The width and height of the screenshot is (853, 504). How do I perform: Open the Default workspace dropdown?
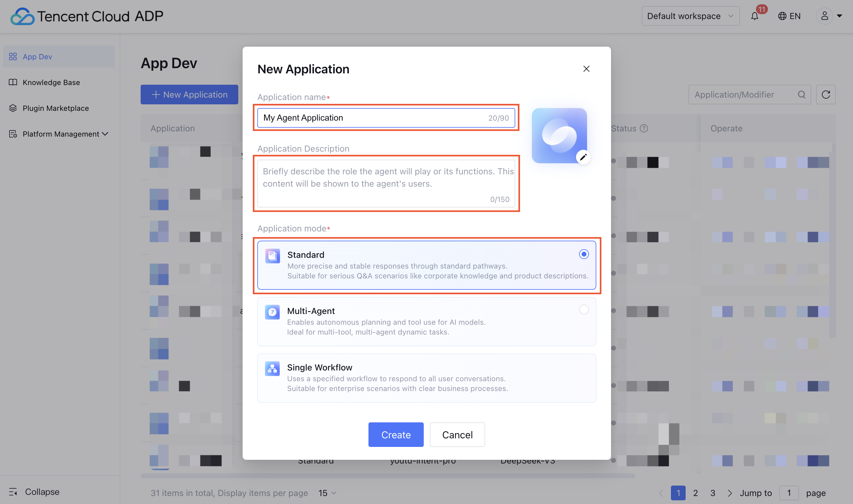tap(690, 16)
